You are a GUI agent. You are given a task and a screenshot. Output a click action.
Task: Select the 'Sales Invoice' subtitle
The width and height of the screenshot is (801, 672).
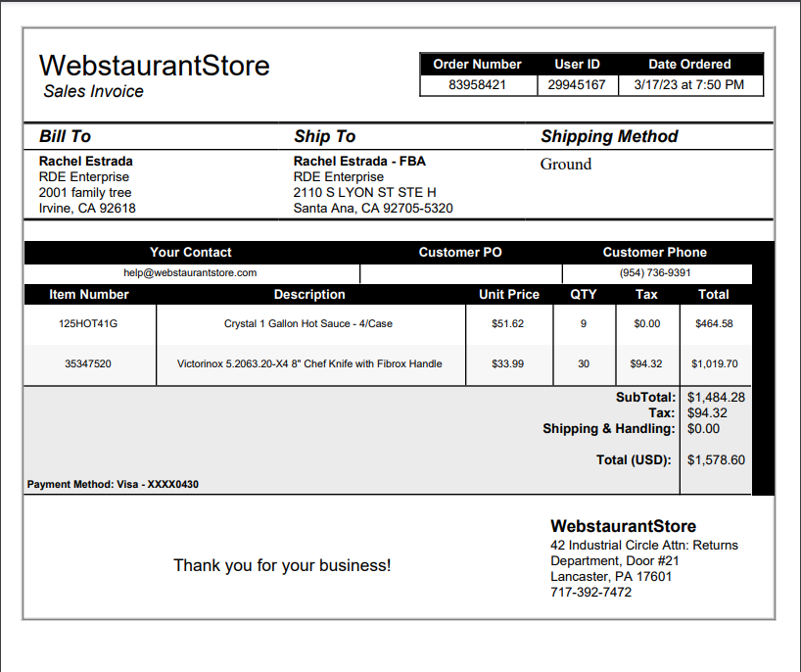click(93, 91)
